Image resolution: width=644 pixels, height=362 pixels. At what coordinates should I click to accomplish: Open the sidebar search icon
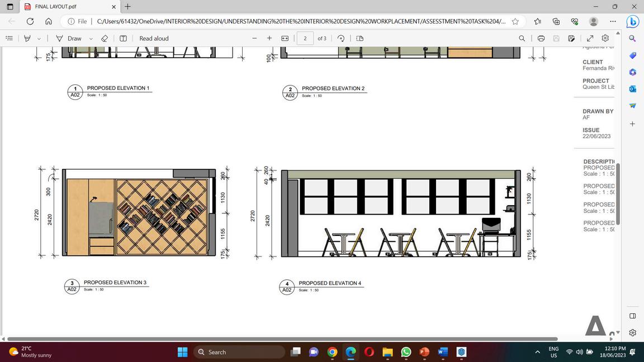coord(632,39)
